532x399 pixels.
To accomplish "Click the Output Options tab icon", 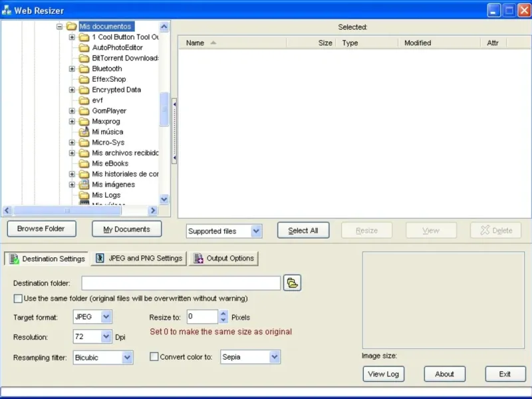I will tap(198, 258).
